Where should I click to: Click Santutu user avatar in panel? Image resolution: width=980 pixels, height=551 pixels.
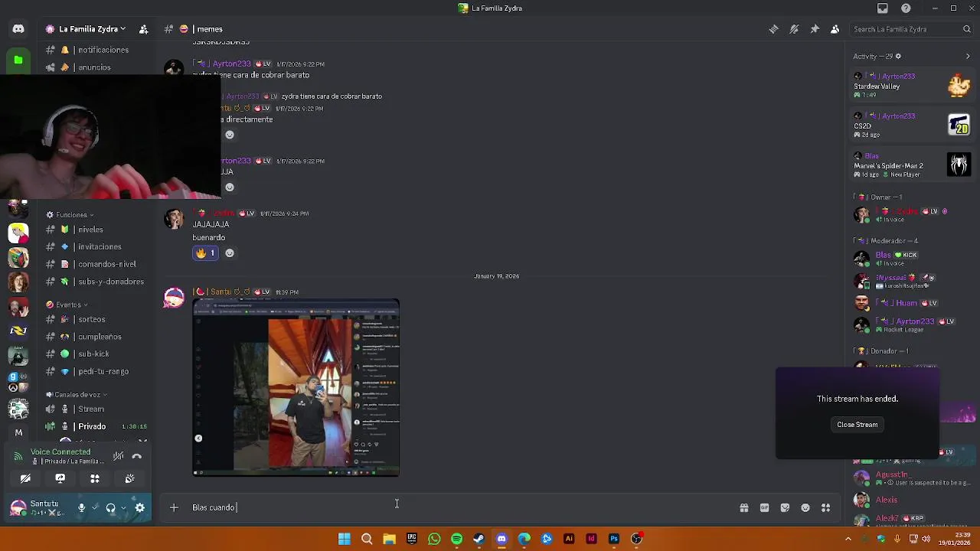(x=18, y=507)
